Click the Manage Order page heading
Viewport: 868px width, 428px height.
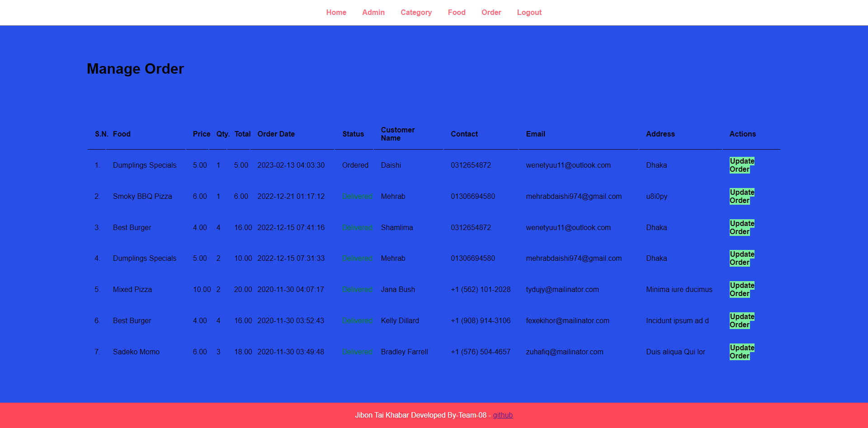(x=135, y=69)
